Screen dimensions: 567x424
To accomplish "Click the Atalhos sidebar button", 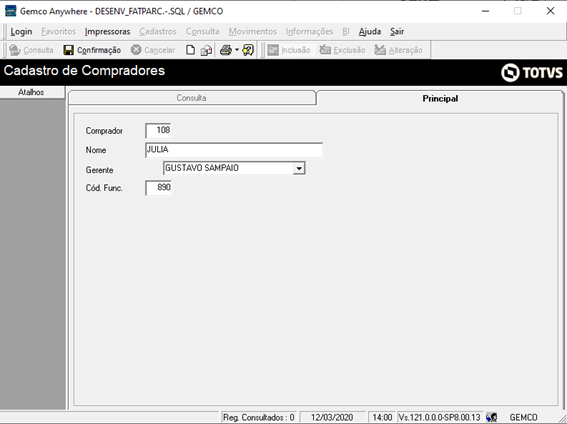I will click(x=32, y=92).
